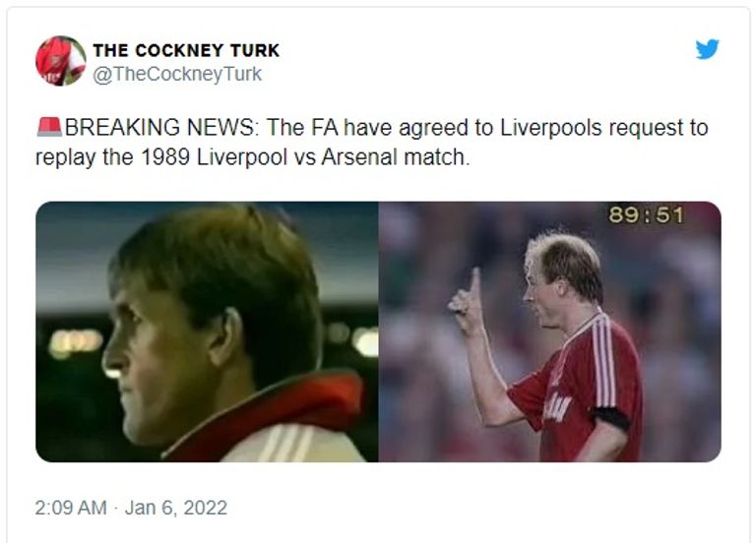Click the white stripes on the red shirt shoulder
The width and height of the screenshot is (756, 543).
coord(603,358)
